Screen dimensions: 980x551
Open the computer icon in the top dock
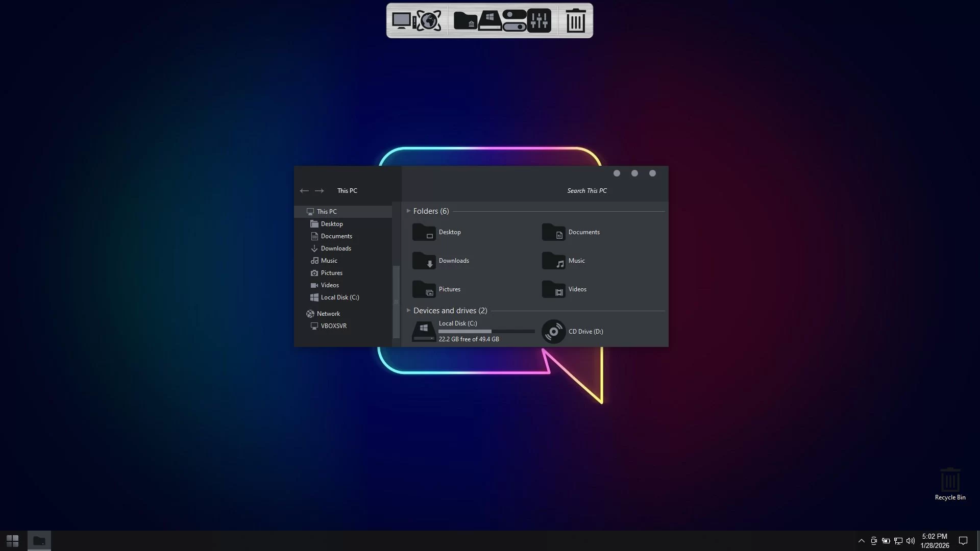402,21
